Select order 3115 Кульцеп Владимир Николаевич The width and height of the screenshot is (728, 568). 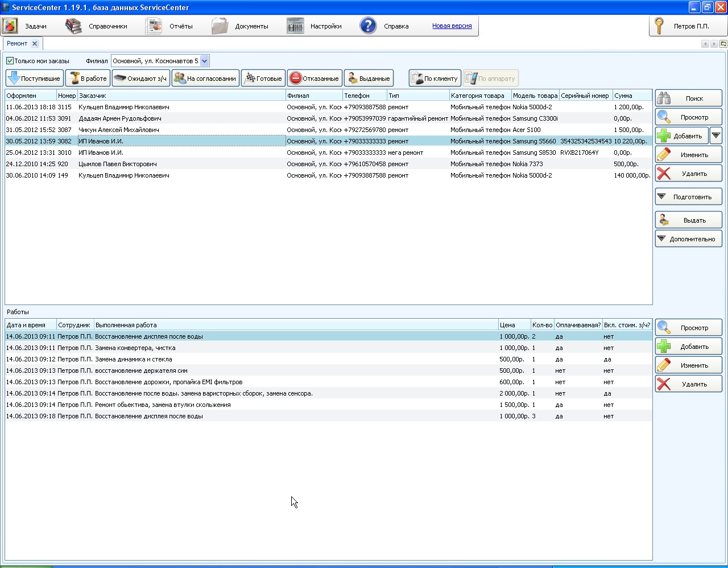click(x=329, y=107)
